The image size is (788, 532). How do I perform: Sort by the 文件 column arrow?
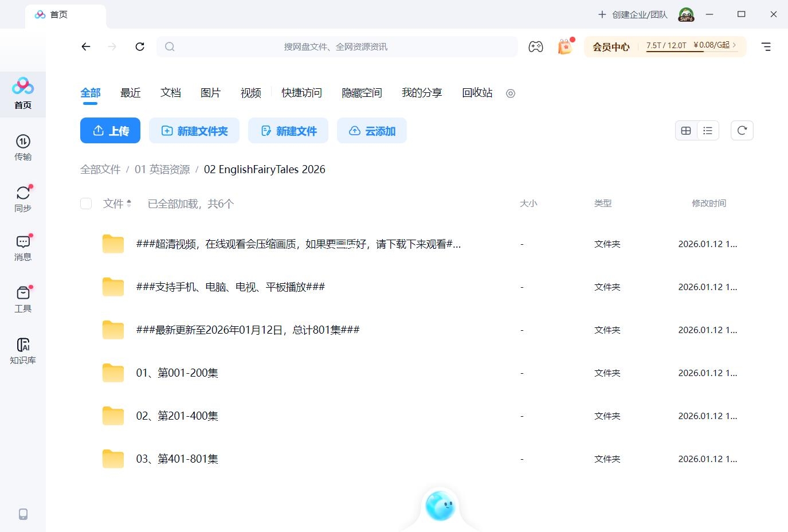point(129,204)
